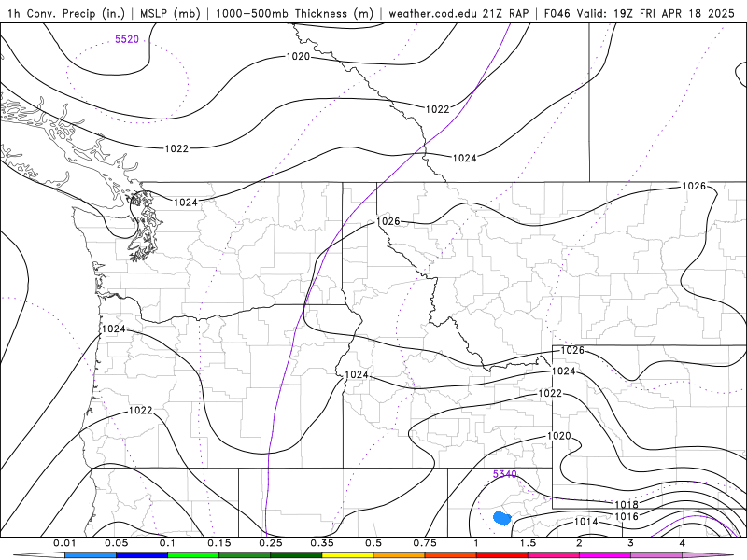The image size is (747, 560).
Task: Select the magenta 2–3 legend swatch
Action: point(605,555)
